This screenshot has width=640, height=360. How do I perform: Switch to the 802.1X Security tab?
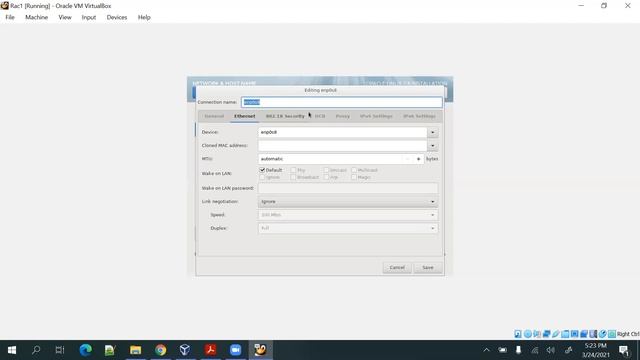click(285, 116)
